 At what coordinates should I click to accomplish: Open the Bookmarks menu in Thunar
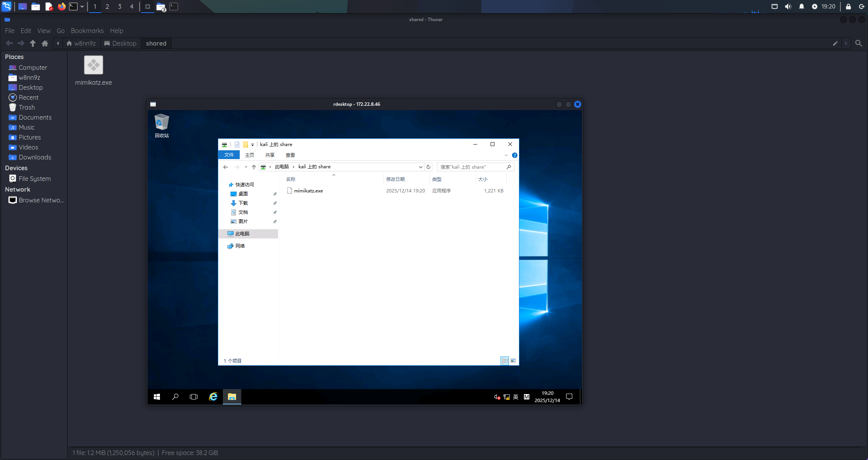(87, 31)
